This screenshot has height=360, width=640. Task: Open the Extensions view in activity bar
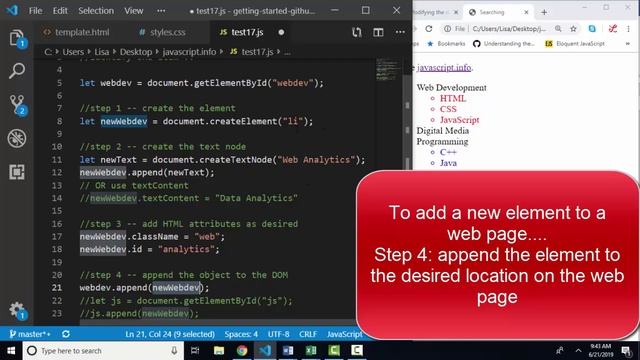(x=17, y=172)
